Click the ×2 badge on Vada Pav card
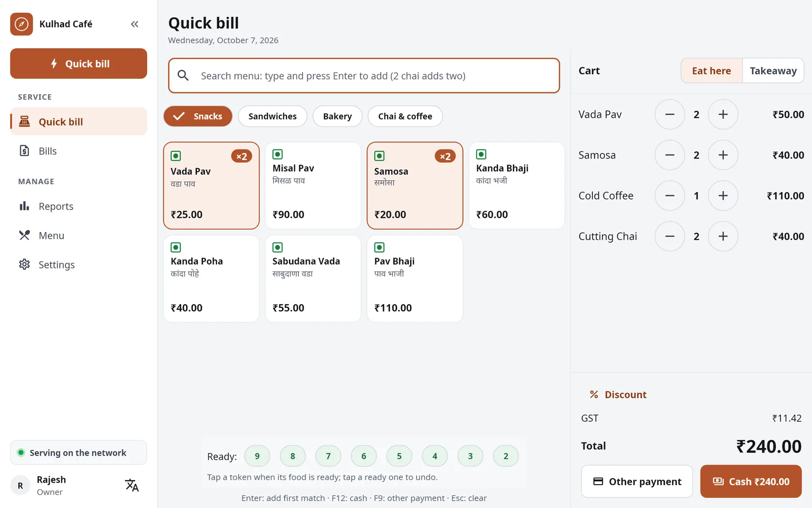 pos(242,156)
